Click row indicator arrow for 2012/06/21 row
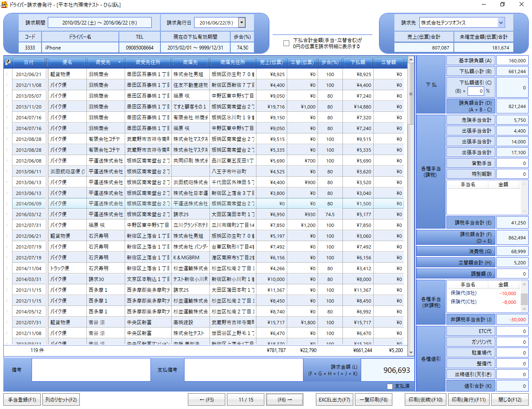 [7, 74]
